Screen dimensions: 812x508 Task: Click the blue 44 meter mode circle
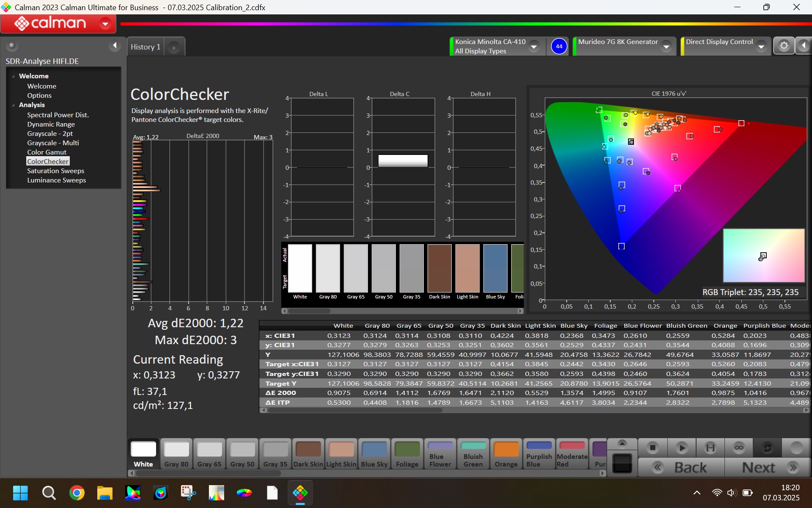(559, 46)
